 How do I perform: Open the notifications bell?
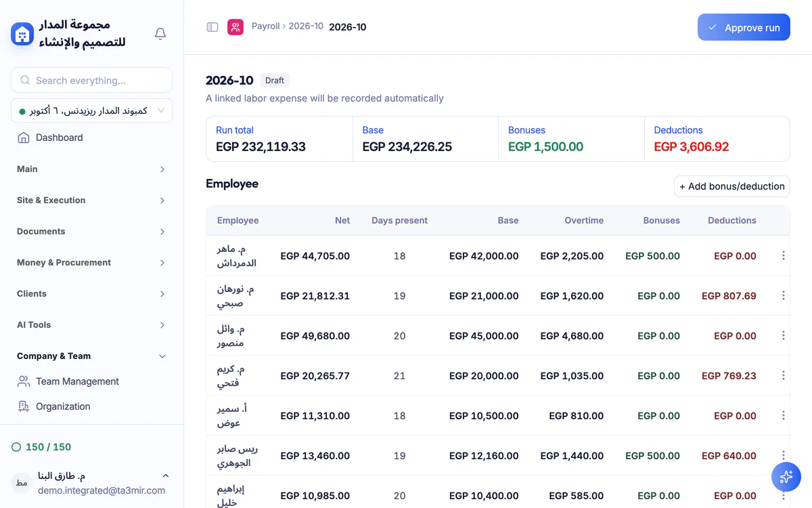160,34
